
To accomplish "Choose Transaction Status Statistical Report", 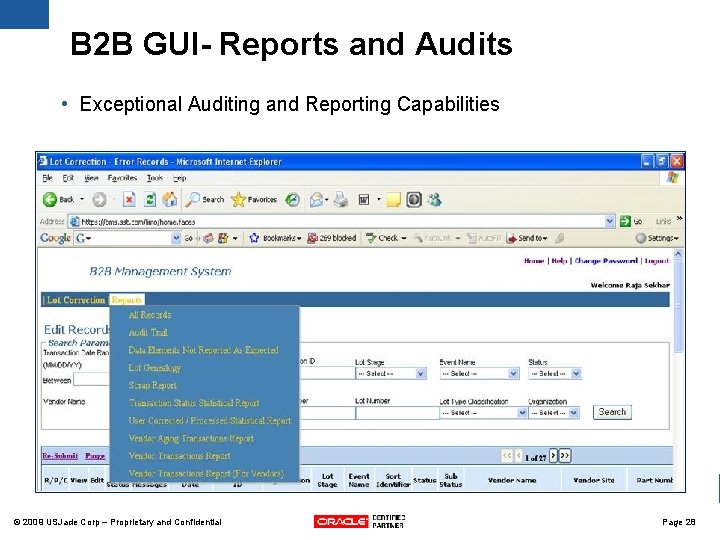I will (194, 403).
